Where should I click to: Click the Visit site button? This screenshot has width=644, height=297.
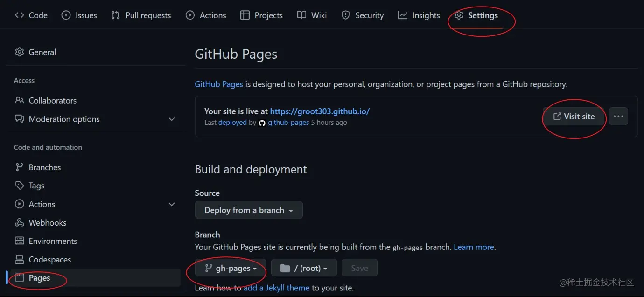pos(574,117)
